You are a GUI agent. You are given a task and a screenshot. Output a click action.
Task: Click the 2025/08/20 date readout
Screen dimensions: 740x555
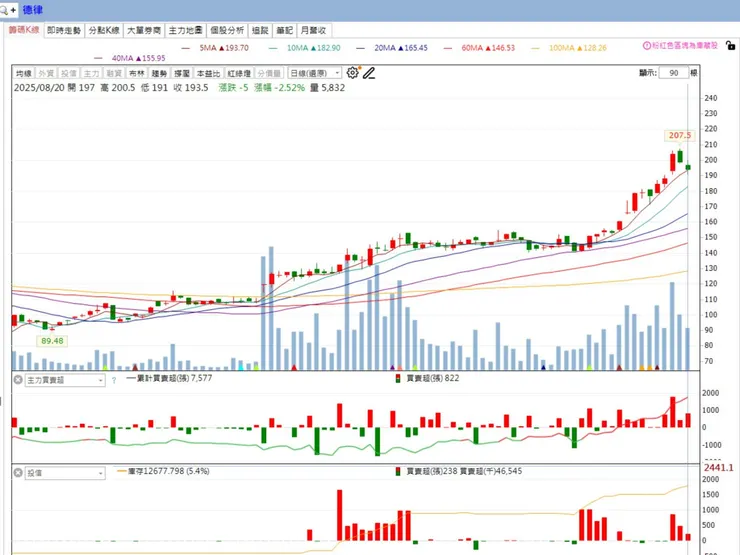coord(39,88)
